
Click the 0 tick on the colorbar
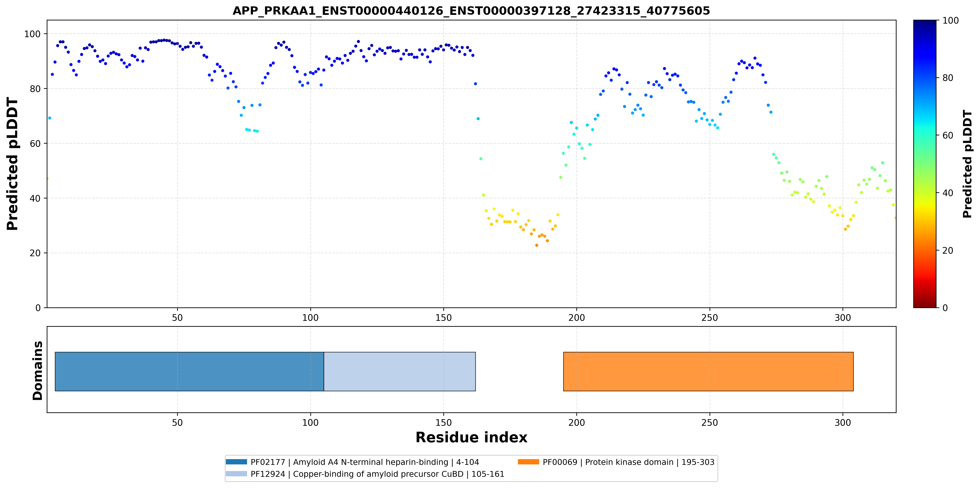(x=945, y=308)
